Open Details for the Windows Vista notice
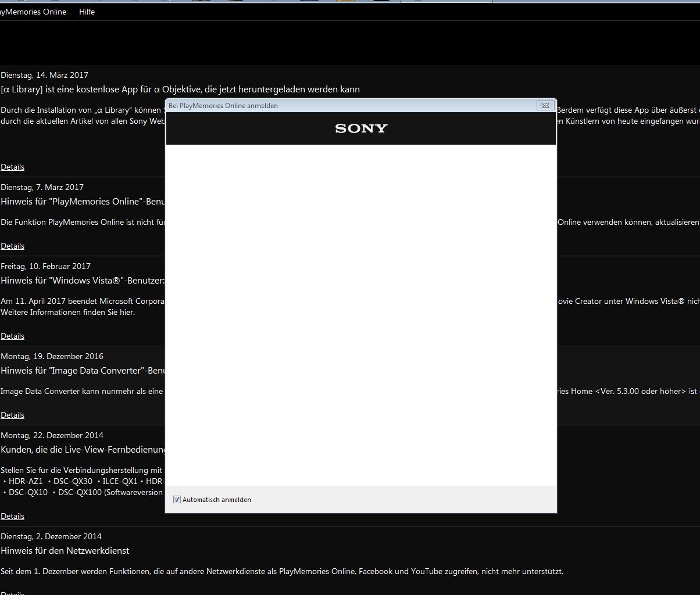This screenshot has height=595, width=700. tap(12, 336)
